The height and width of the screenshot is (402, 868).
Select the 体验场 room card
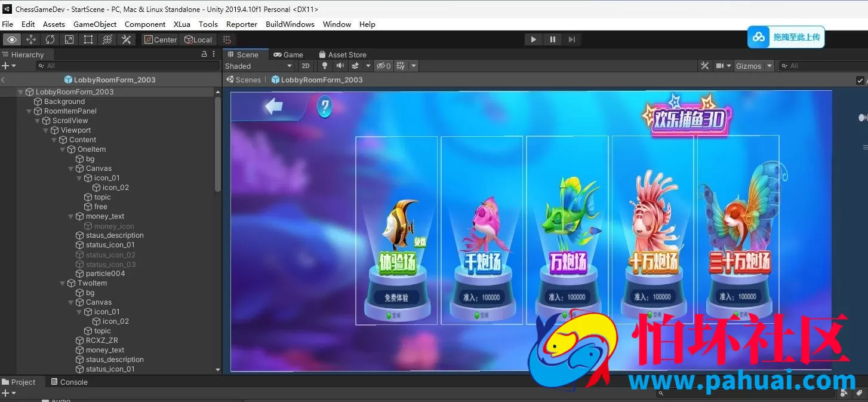[x=398, y=231]
